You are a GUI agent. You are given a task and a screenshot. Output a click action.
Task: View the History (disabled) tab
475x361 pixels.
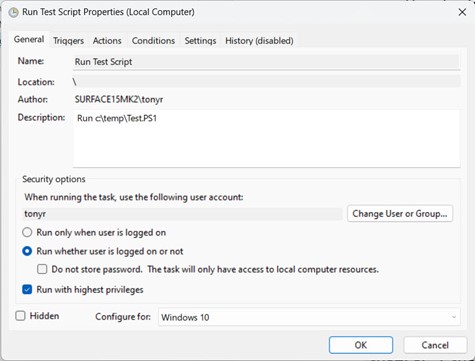coord(259,41)
